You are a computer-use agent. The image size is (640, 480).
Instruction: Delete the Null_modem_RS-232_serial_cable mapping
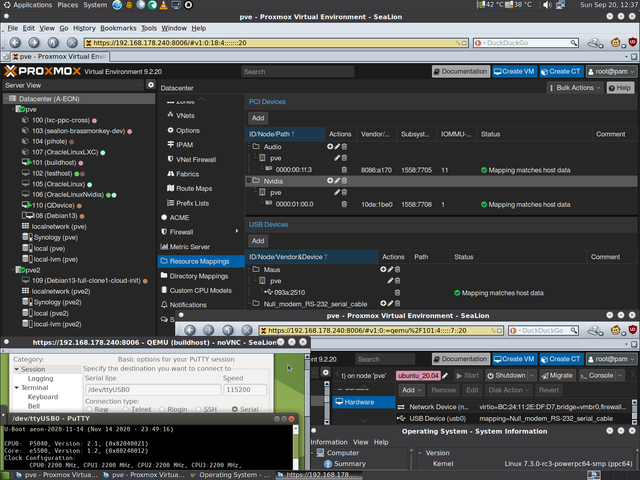pos(397,304)
